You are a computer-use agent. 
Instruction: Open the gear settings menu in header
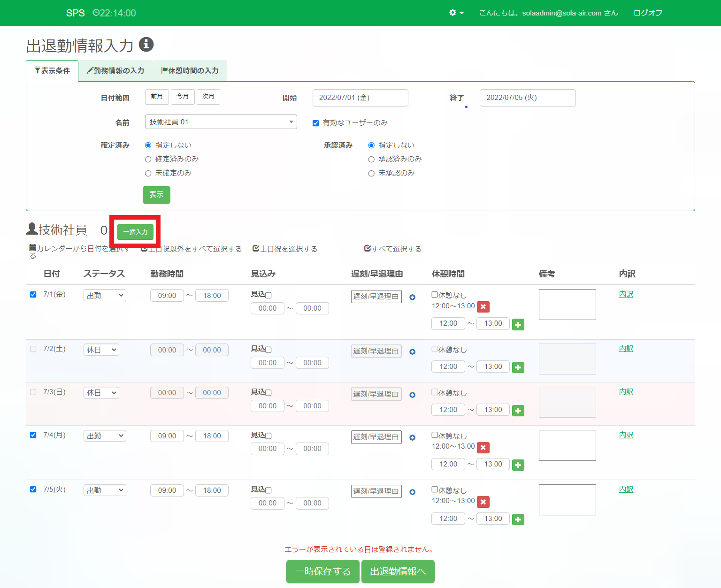tap(455, 13)
